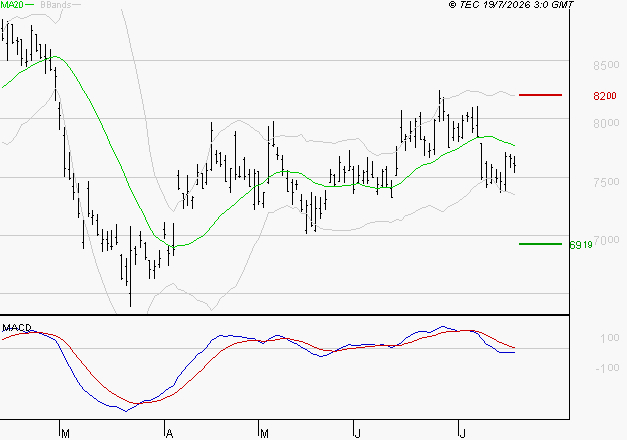Select the green 6919 support line
This screenshot has height=440, width=627.
pos(540,244)
